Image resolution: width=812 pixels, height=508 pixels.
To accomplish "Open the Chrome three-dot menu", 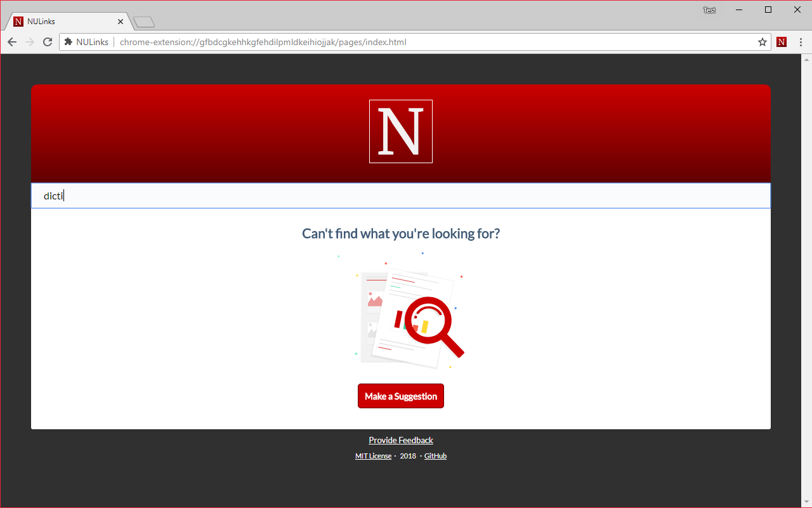I will coord(801,42).
